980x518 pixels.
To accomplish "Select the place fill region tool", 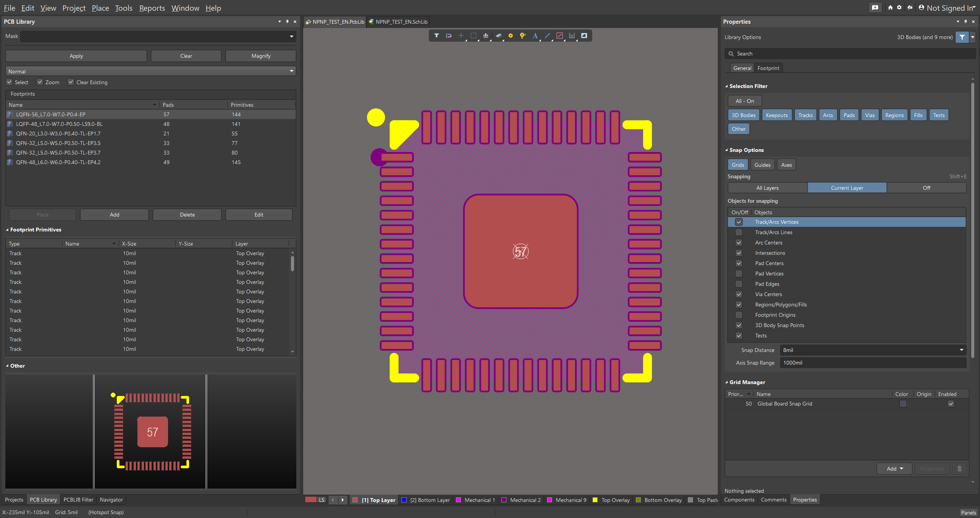I will [584, 36].
